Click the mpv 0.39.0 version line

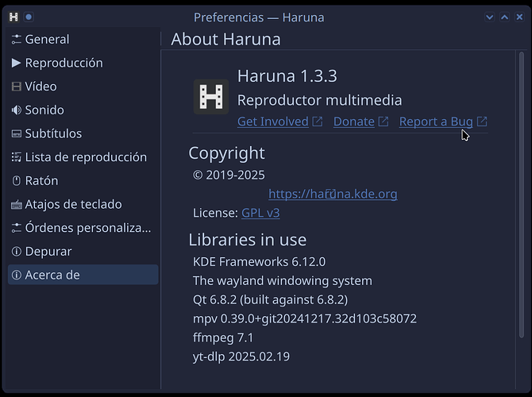[x=305, y=319]
